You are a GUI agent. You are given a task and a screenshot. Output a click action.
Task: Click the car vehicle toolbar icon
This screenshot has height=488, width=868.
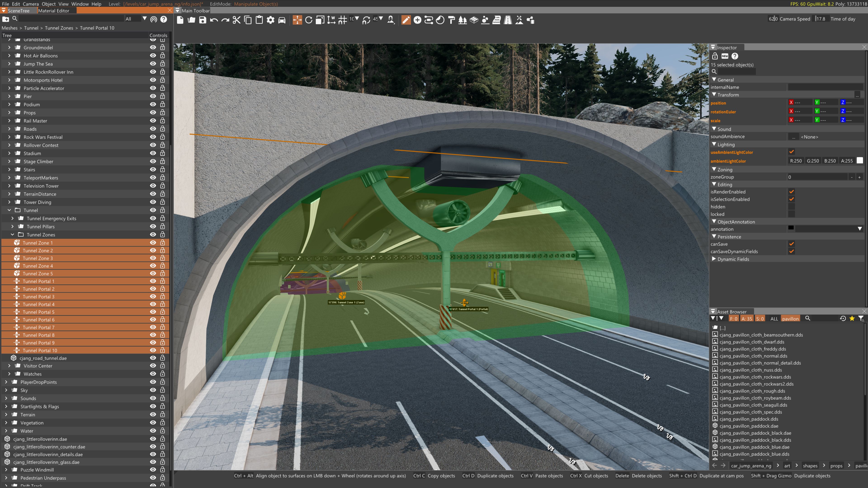click(x=282, y=20)
